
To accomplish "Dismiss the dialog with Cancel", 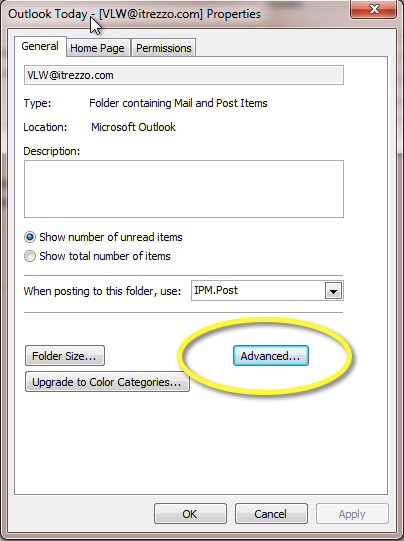I will 271,514.
